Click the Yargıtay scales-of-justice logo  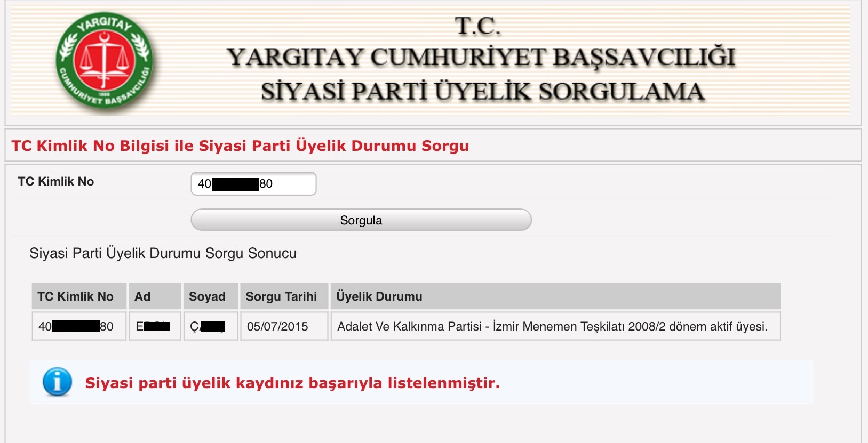point(104,60)
